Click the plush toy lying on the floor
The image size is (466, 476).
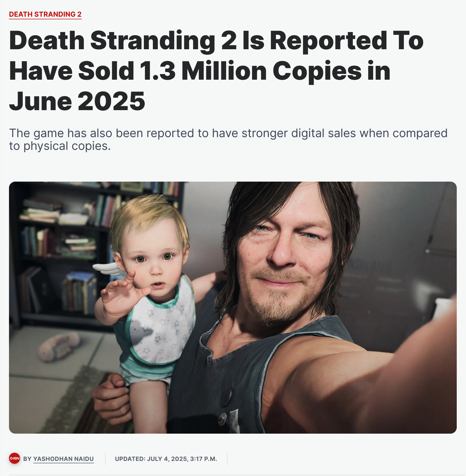[x=59, y=347]
